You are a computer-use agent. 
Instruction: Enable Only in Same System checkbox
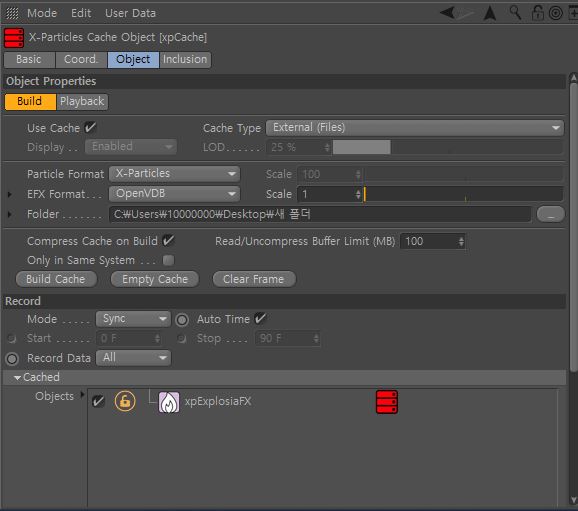click(168, 260)
